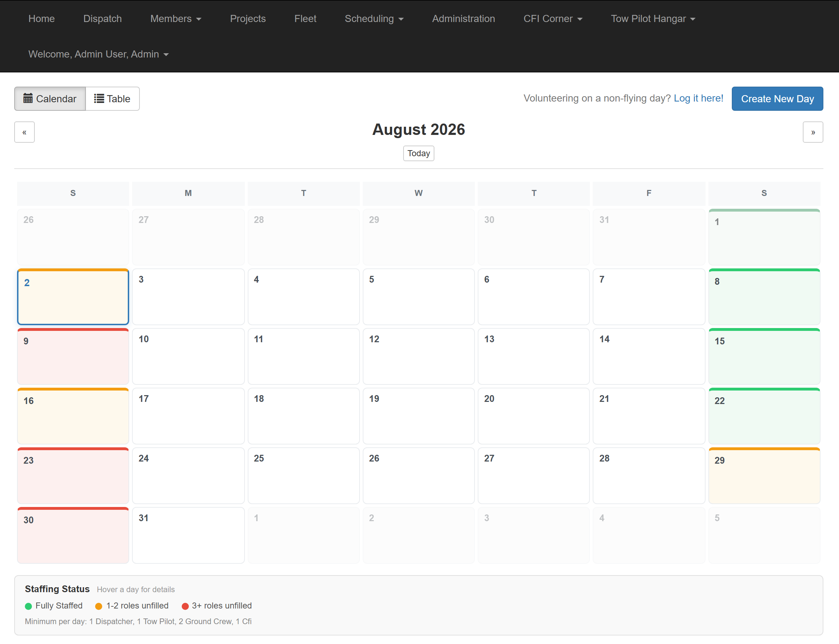Click the Staffing Status heading
839x644 pixels.
[x=57, y=589]
